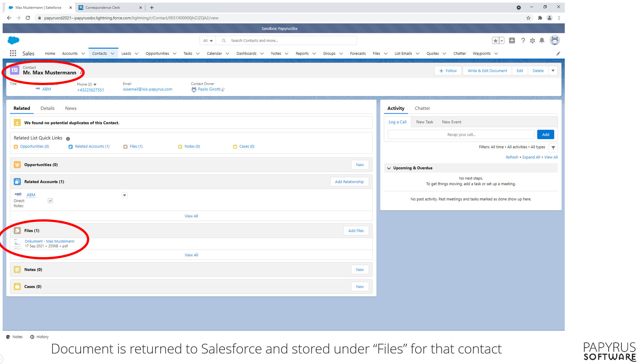The width and height of the screenshot is (639, 364).
Task: Expand the Phone (2) dropdown arrow
Action: click(95, 85)
